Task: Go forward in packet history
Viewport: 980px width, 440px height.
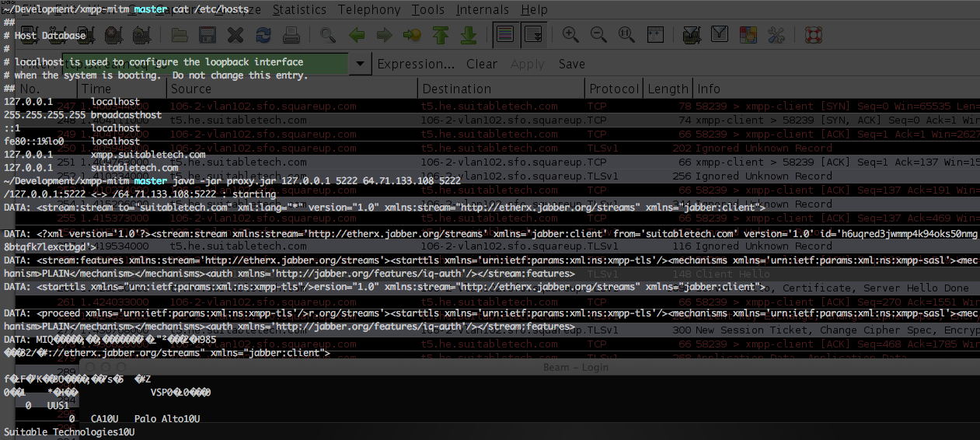Action: click(384, 35)
